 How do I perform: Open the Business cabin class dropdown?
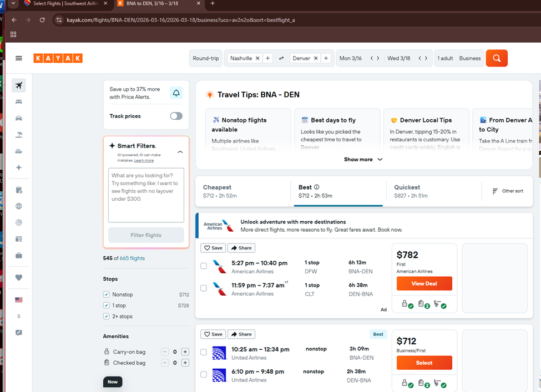tap(469, 58)
